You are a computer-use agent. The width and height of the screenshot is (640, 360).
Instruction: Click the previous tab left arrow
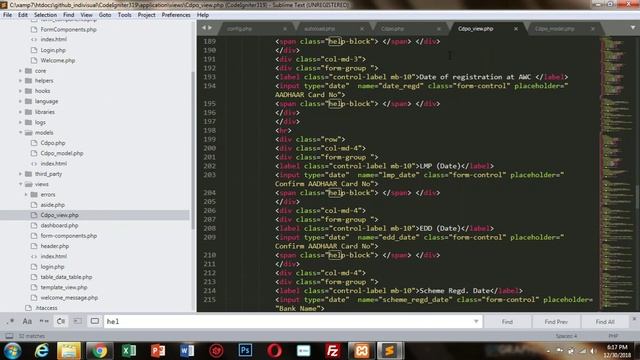click(x=203, y=28)
